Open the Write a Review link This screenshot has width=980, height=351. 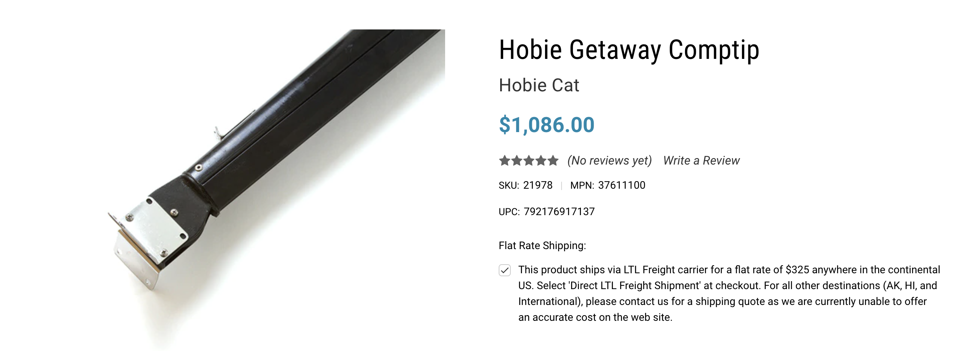701,161
